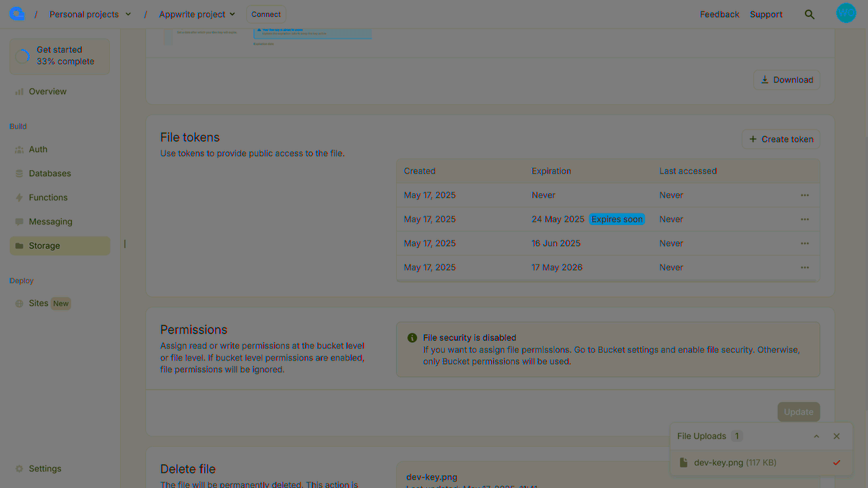Screen dimensions: 868x488
Task: Open options menu for 16 Jun 2025 token
Action: pos(804,243)
